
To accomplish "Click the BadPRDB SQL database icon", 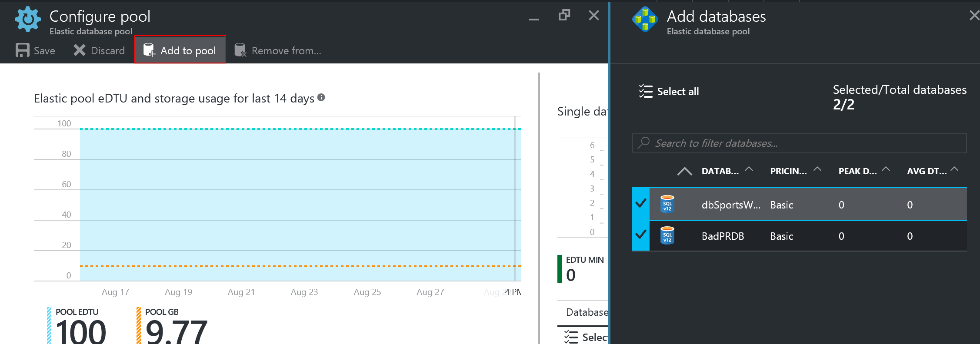I will (667, 235).
